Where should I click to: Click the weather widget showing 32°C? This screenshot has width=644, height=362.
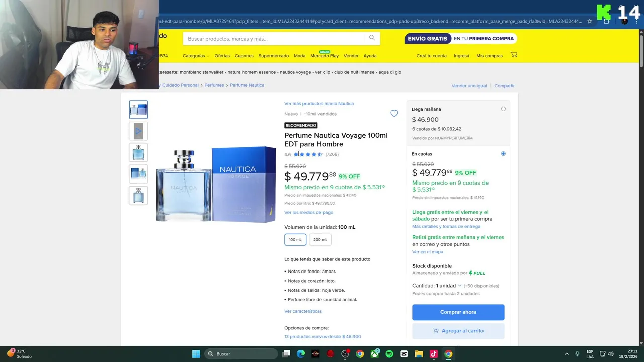pyautogui.click(x=19, y=354)
